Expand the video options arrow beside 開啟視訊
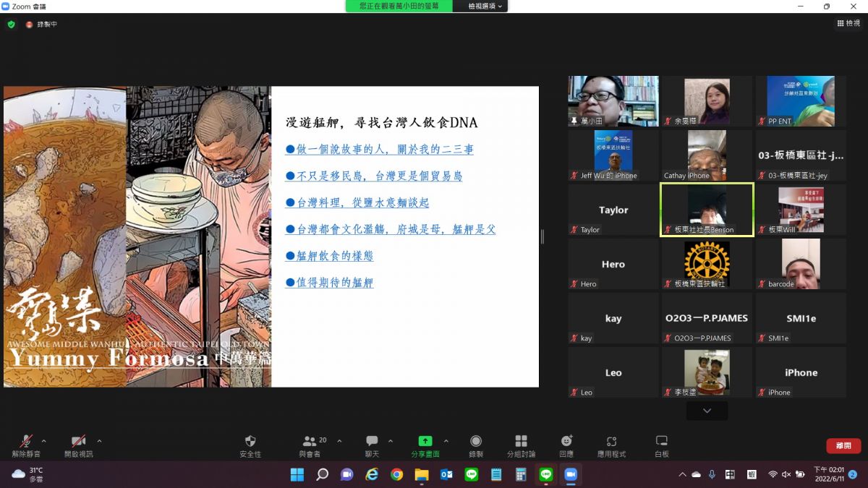 pyautogui.click(x=99, y=440)
